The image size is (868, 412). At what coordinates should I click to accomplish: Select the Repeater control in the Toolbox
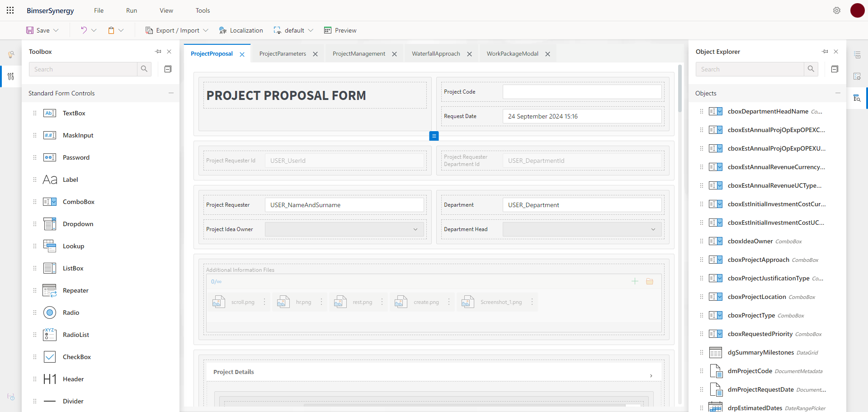point(75,290)
